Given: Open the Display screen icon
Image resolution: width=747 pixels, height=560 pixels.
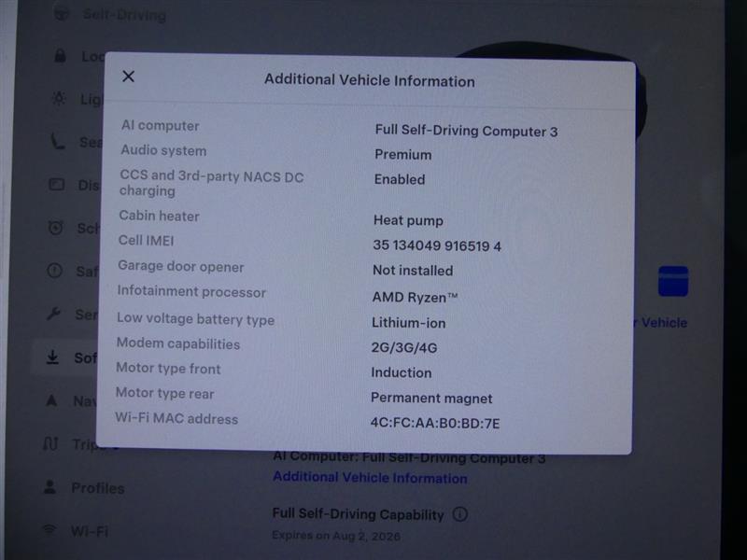Looking at the screenshot, I should click(x=57, y=184).
